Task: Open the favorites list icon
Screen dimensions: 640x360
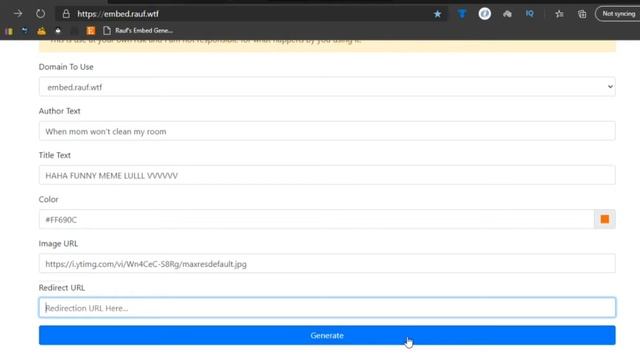Action: coord(559,14)
